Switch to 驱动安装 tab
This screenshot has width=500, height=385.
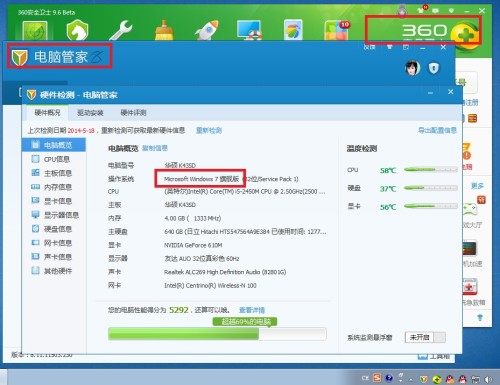(90, 113)
